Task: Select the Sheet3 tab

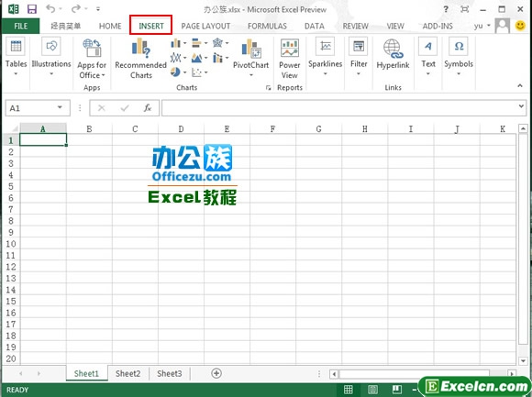Action: pyautogui.click(x=170, y=373)
